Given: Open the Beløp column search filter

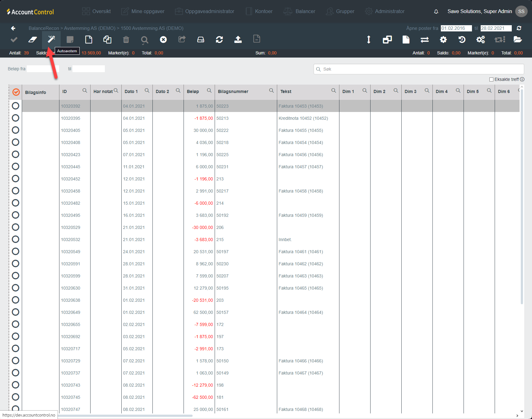Looking at the screenshot, I should pos(209,91).
